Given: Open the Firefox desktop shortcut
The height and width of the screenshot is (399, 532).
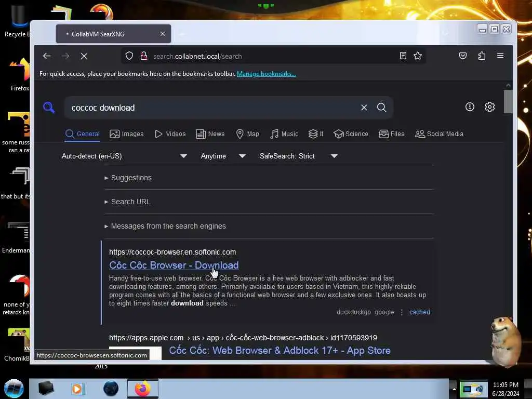Looking at the screenshot, I should pos(19,75).
